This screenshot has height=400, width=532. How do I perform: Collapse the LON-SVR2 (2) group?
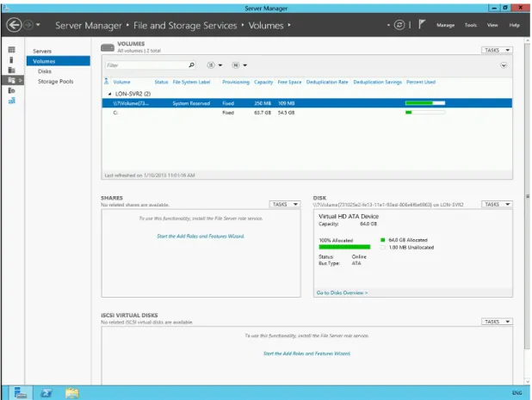point(109,94)
